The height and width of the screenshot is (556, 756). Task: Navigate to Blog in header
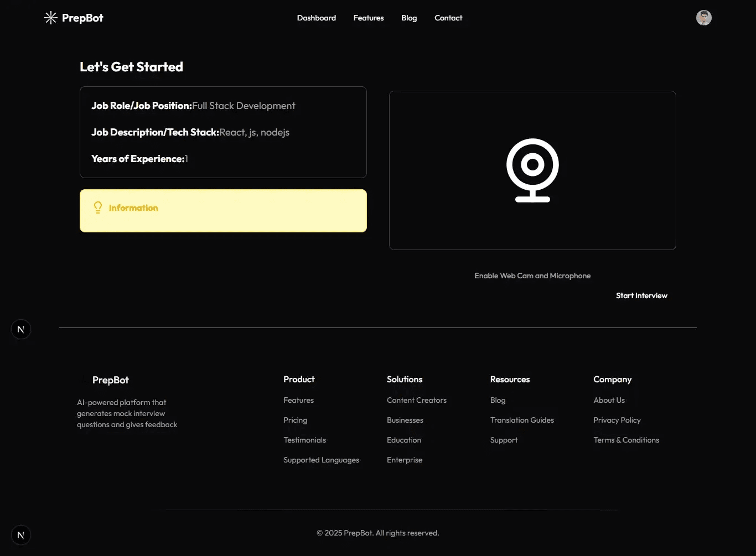click(x=409, y=18)
